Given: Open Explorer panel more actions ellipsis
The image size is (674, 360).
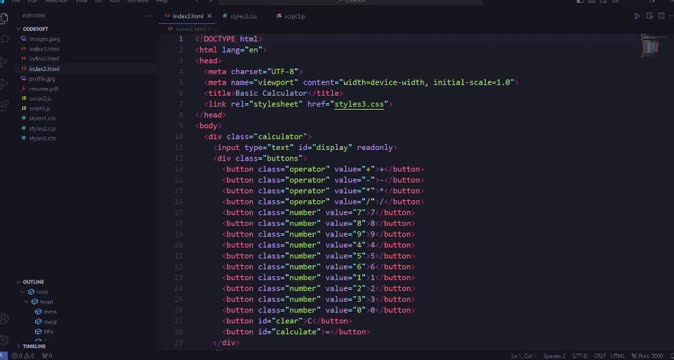Looking at the screenshot, I should coord(148,16).
